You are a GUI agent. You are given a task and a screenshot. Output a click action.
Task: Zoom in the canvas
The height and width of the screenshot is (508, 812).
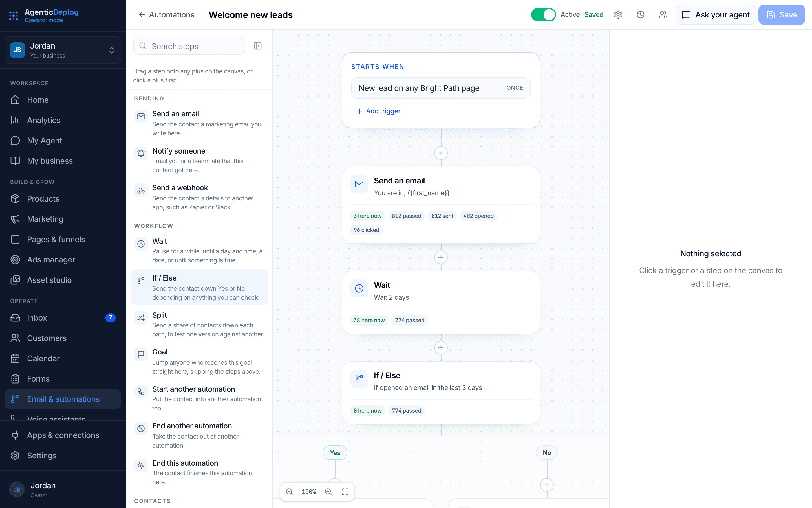click(328, 492)
